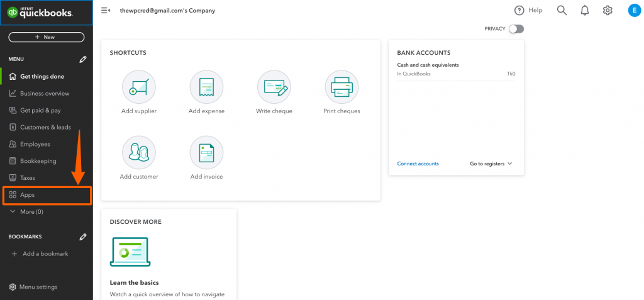Viewport: 644px width, 300px height.
Task: Open the Go to registers dropdown
Action: pos(491,164)
